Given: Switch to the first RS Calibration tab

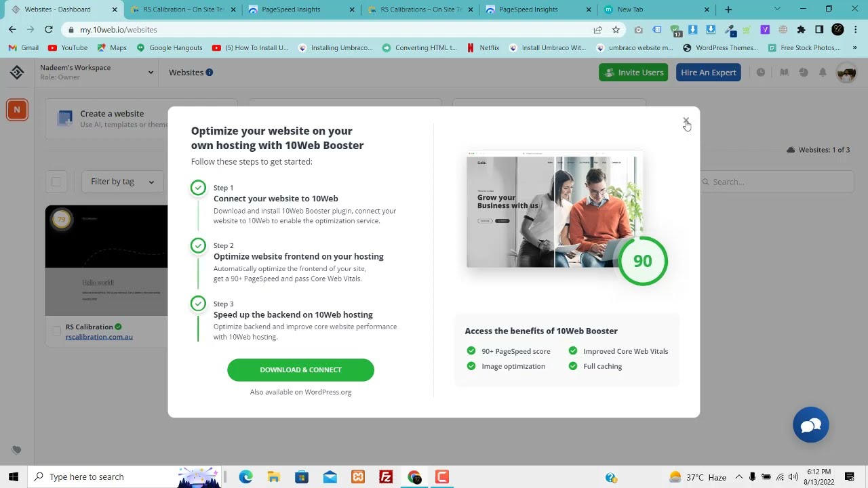Looking at the screenshot, I should (x=183, y=9).
